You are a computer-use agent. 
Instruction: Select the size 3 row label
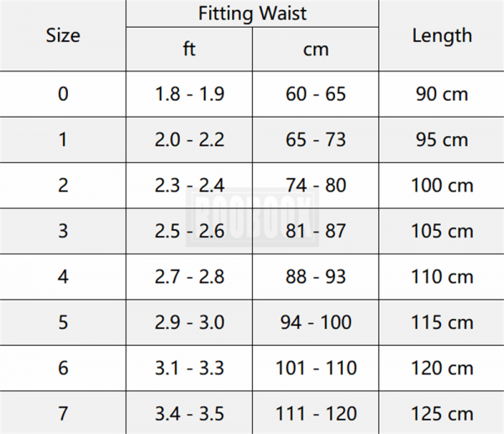(63, 231)
